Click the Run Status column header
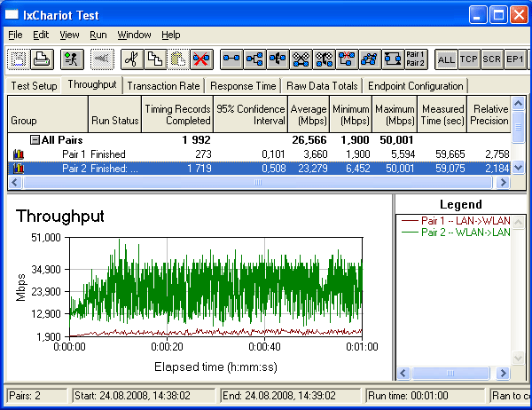This screenshot has width=532, height=410. [x=114, y=114]
